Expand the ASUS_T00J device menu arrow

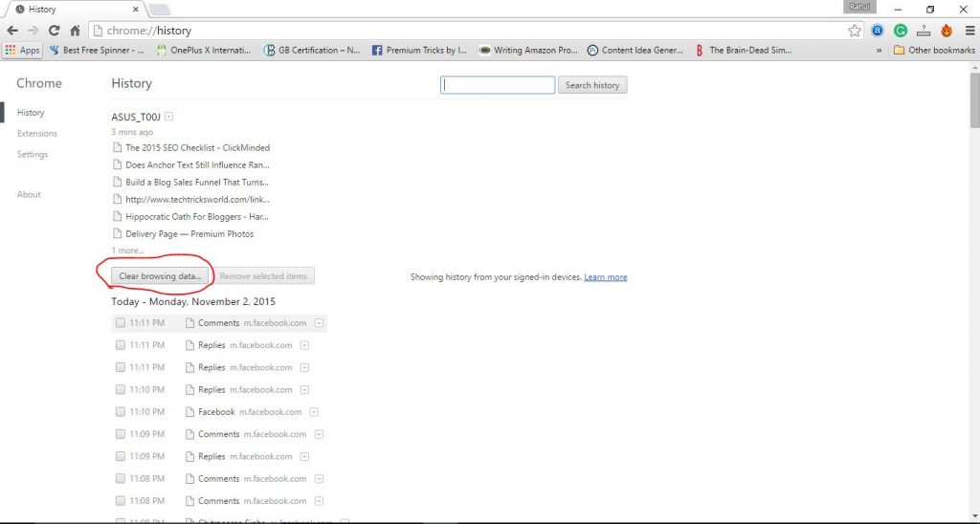pos(168,116)
